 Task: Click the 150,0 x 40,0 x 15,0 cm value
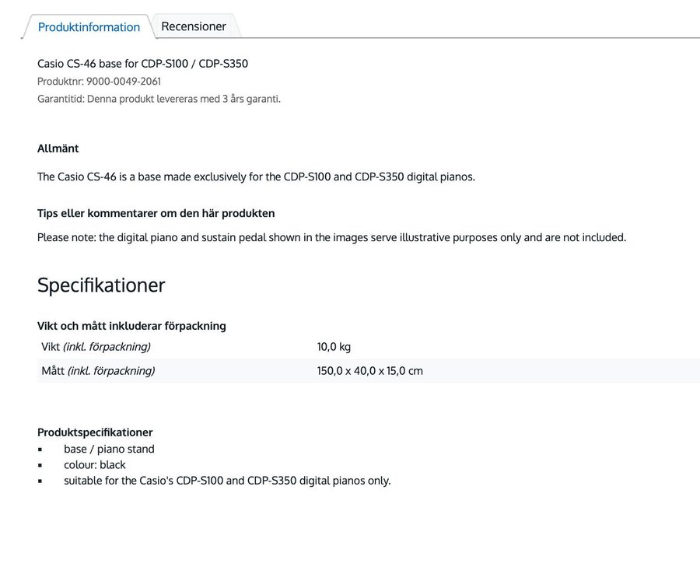[369, 371]
